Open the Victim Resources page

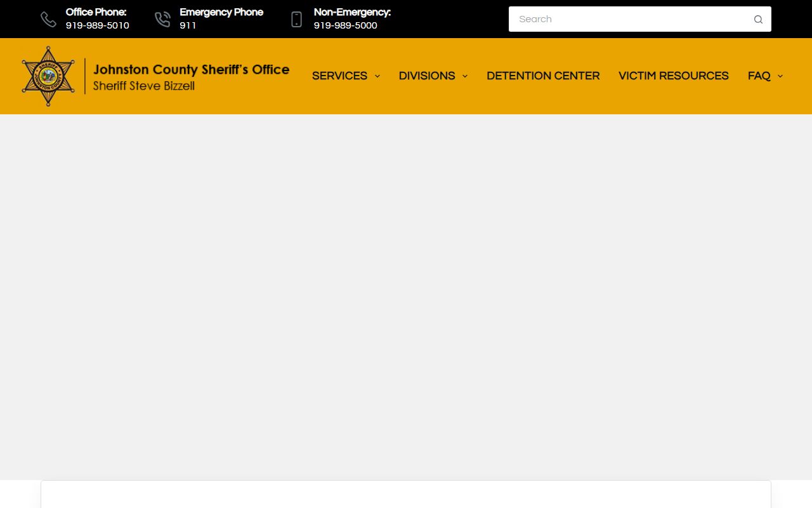pos(673,76)
